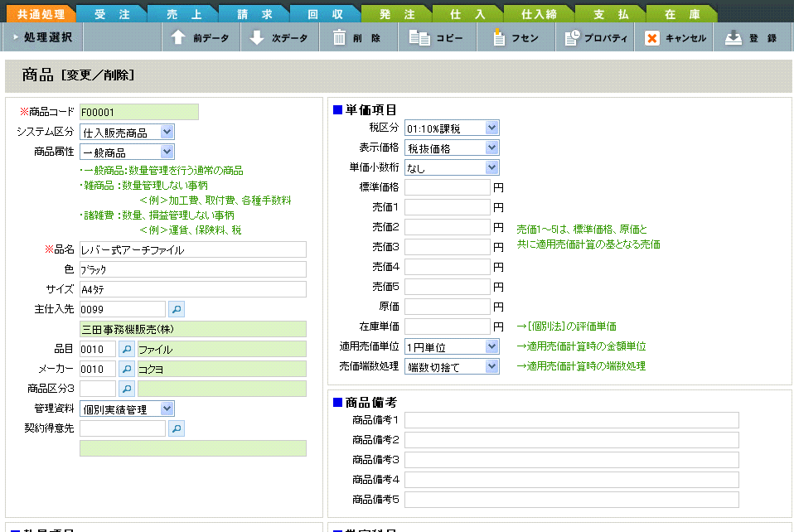Viewport: 794px width, 532px height.
Task: Expand the システム区分 dropdown
Action: (x=167, y=132)
